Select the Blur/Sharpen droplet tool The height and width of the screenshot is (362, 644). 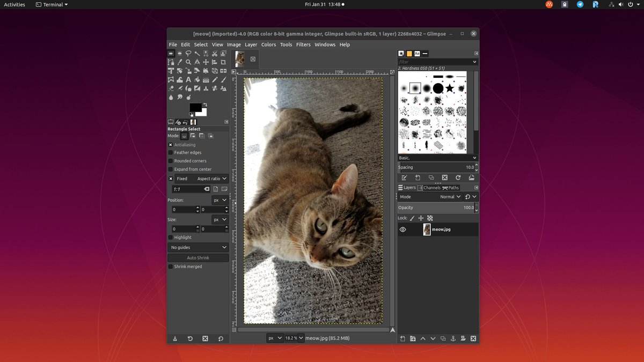171,97
